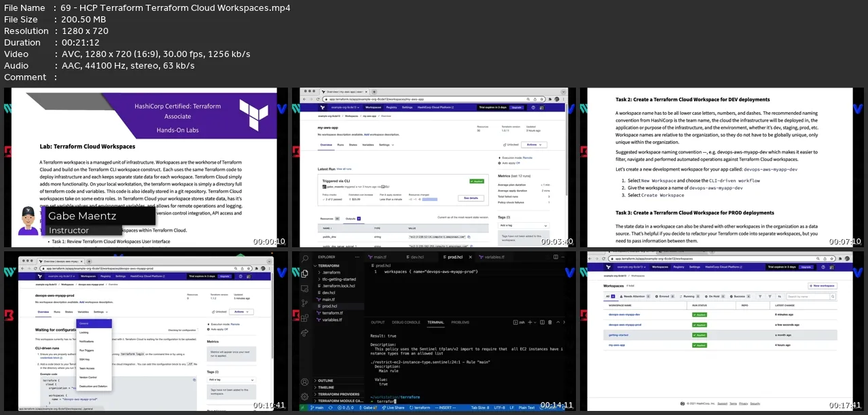Toggle Unlocked lock control in 00:10:41 thumbnail
This screenshot has height=415, width=868.
(219, 312)
